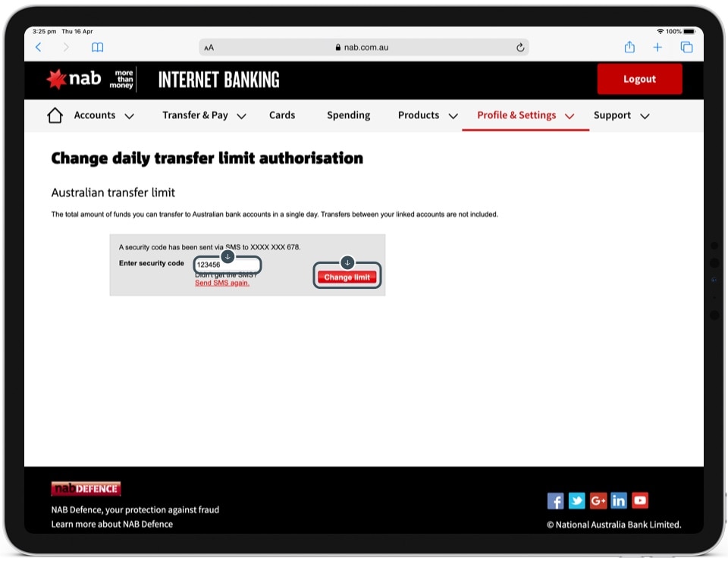Click Send SMS again link
The width and height of the screenshot is (728, 561).
pos(222,283)
